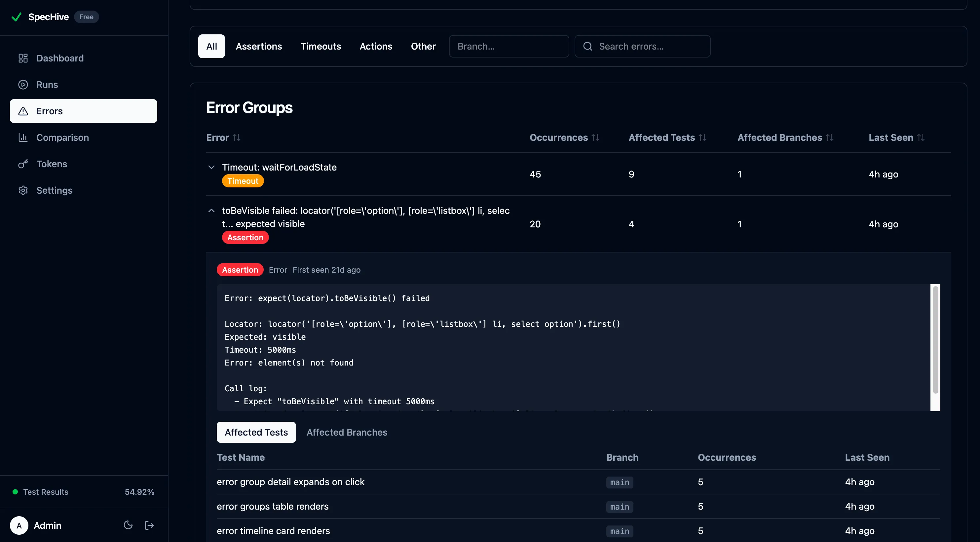Sort by Affected Branches arrows
Screen dimensions: 980x542
(x=830, y=138)
